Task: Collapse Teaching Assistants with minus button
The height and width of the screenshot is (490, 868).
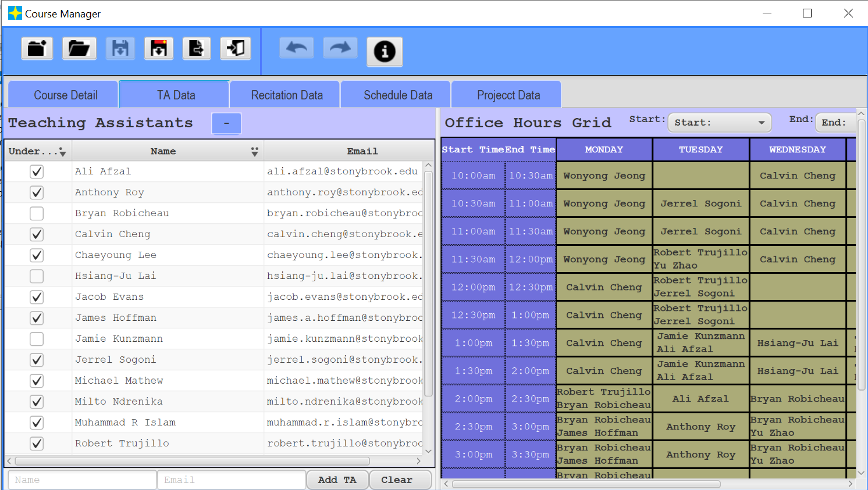Action: [x=226, y=123]
